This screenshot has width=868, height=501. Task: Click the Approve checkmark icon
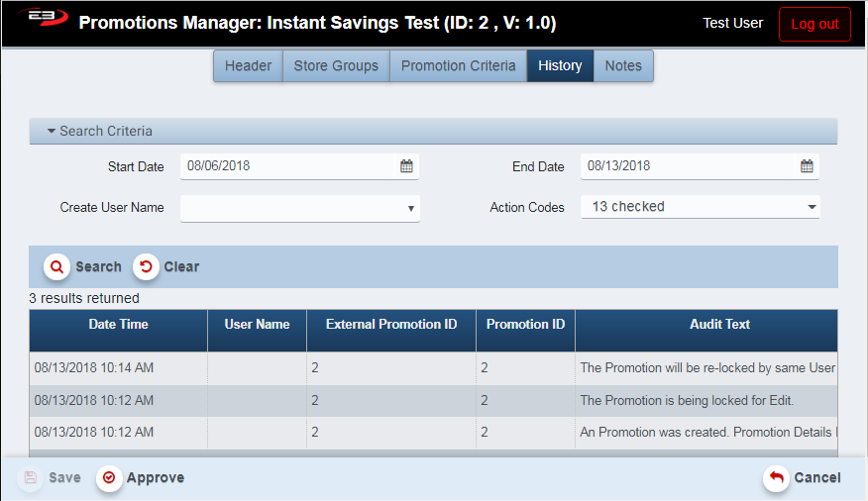[109, 478]
